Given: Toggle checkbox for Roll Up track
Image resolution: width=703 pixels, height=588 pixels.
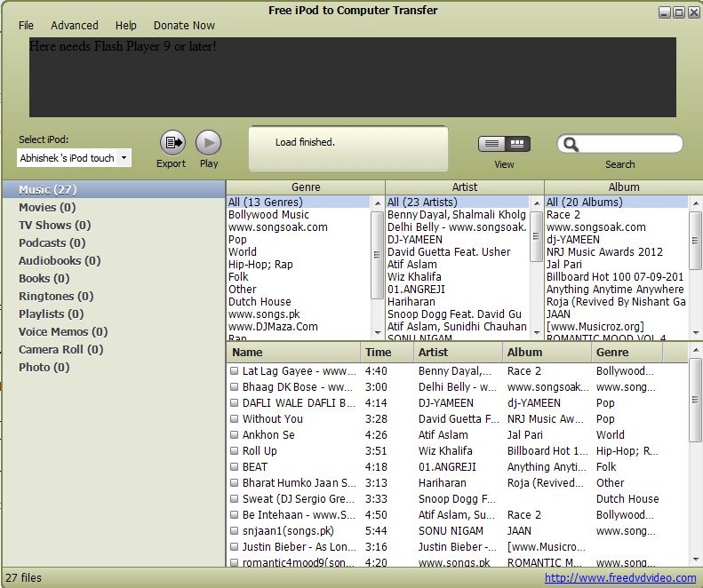Looking at the screenshot, I should pos(235,451).
